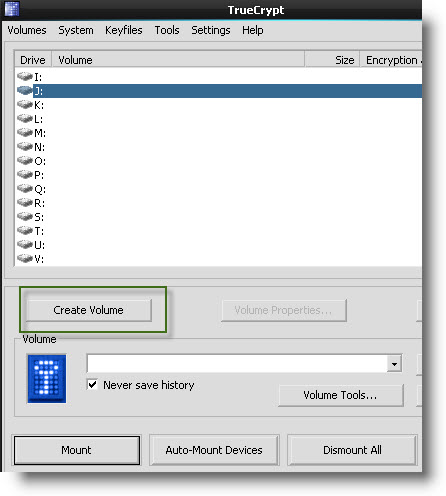The height and width of the screenshot is (496, 446).
Task: Click the K: drive slot icon
Action: pos(25,104)
